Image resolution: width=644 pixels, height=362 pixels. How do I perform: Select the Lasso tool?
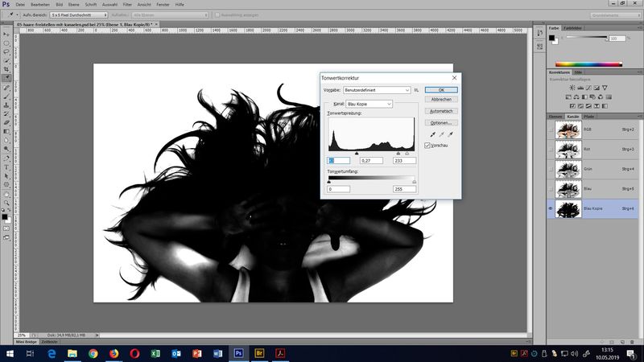click(x=6, y=51)
